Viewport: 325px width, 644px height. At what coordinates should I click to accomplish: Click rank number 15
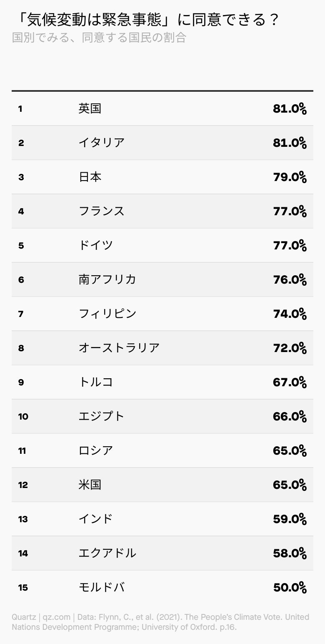[23, 588]
